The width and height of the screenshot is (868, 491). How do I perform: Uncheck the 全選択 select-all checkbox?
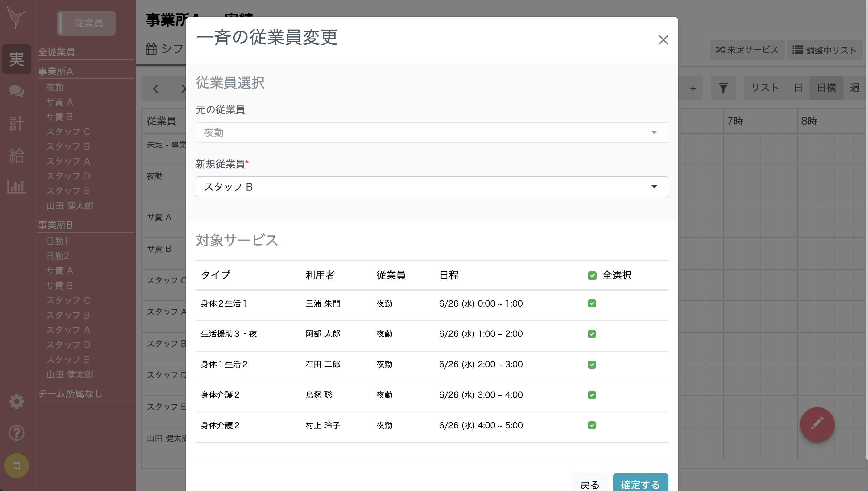592,275
